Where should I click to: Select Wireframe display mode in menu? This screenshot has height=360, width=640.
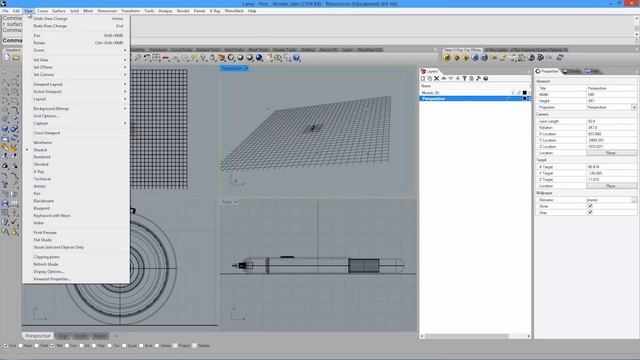coord(76,143)
